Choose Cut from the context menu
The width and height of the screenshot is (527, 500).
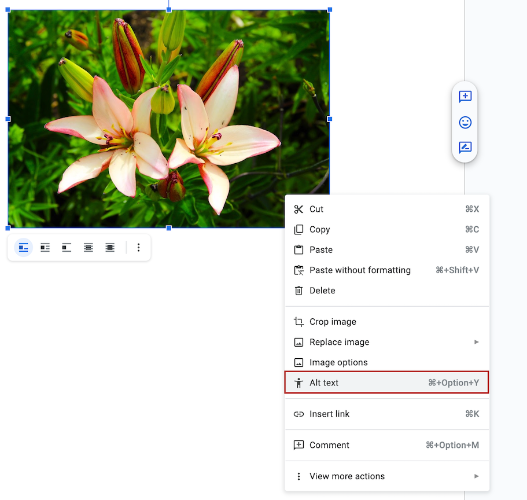point(387,209)
